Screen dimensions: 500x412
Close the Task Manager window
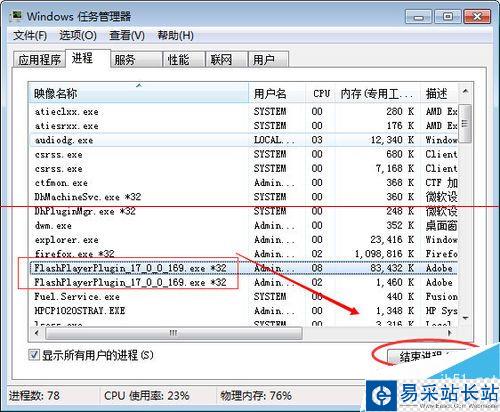[477, 16]
